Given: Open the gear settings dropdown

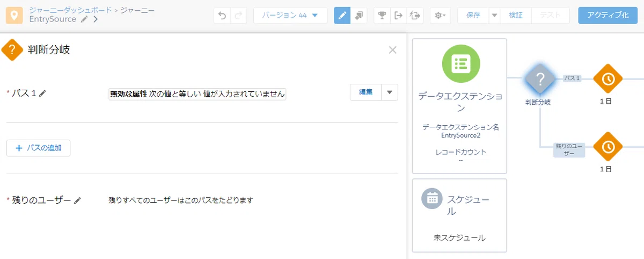Looking at the screenshot, I should (441, 16).
